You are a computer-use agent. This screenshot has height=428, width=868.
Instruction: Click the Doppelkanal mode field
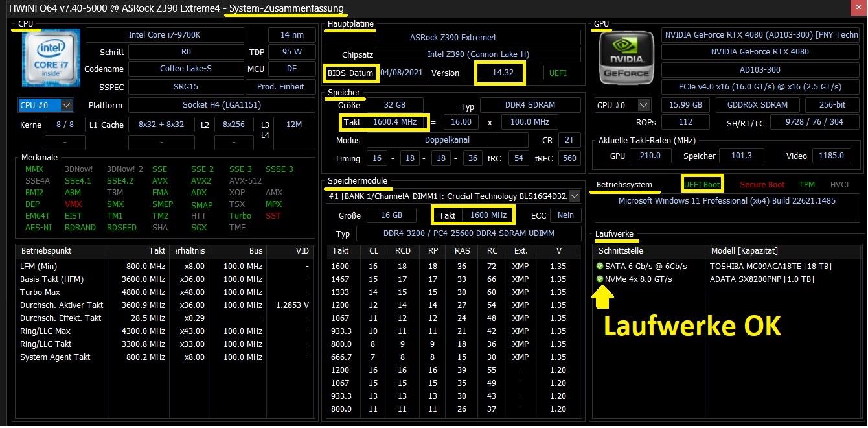(x=447, y=140)
